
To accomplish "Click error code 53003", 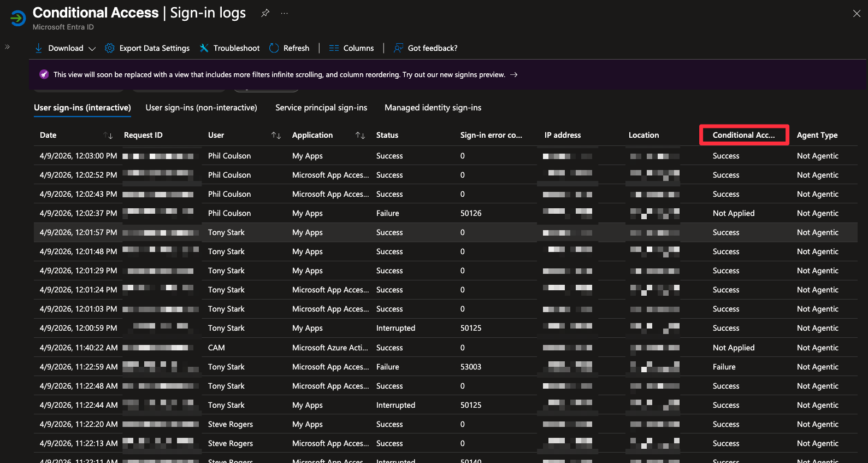I will [471, 367].
